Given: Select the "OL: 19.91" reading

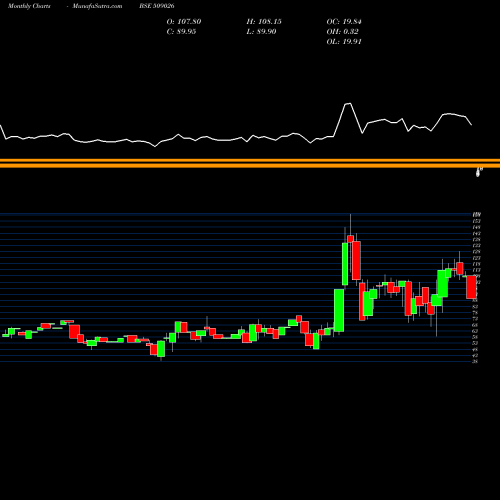Looking at the screenshot, I should [344, 42].
